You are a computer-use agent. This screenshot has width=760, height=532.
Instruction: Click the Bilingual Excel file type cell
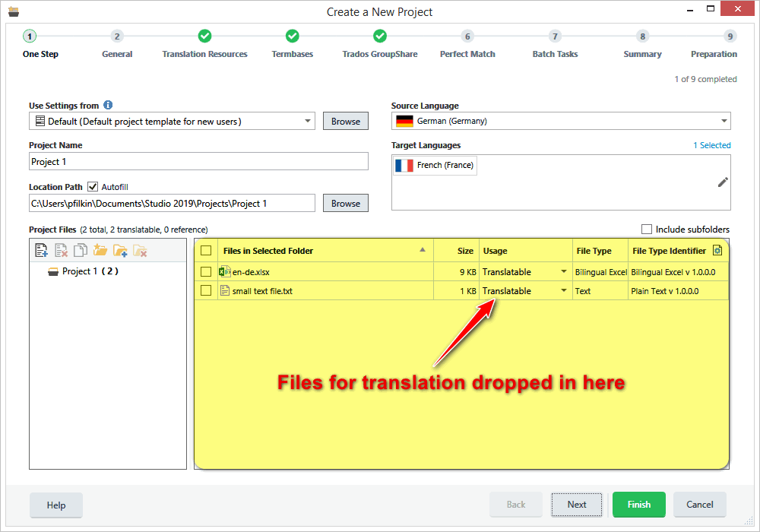click(x=600, y=272)
